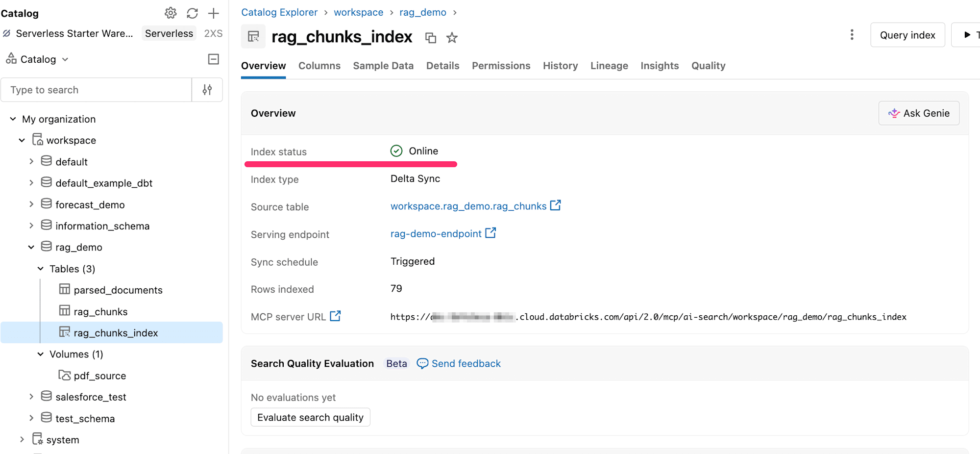Collapse the My organization node
The height and width of the screenshot is (454, 980).
[13, 119]
